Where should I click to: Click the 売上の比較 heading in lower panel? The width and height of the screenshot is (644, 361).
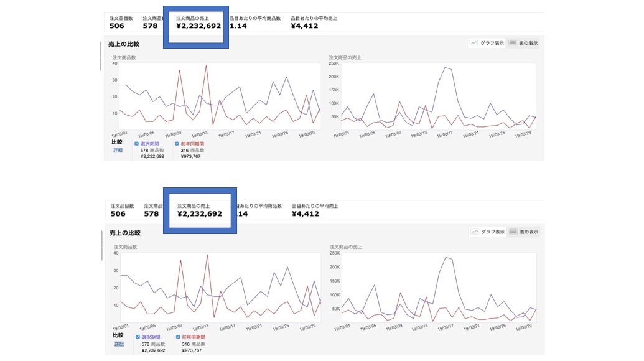click(125, 233)
